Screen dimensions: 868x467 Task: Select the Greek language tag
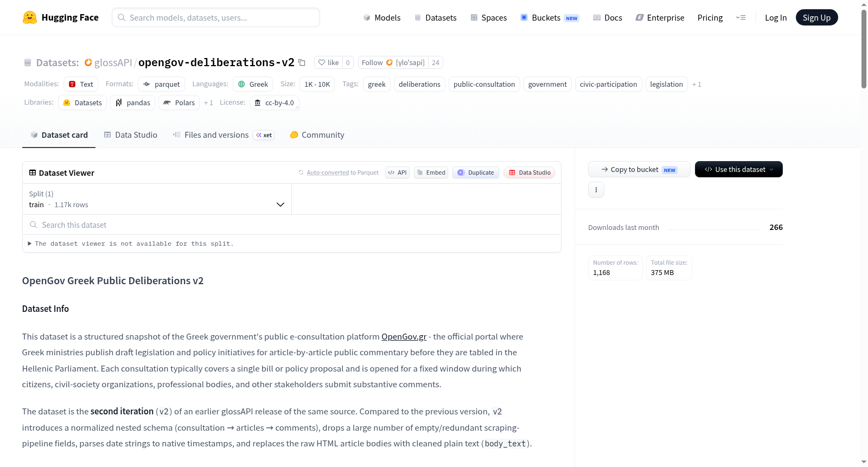(253, 84)
